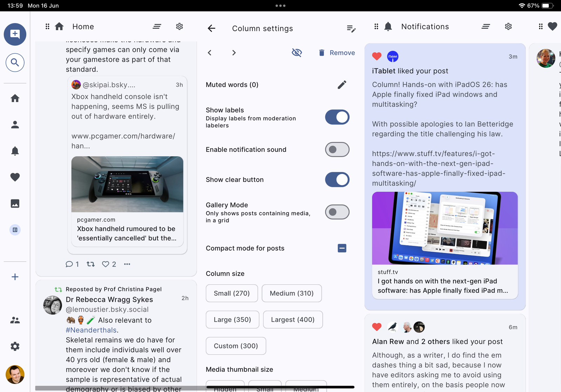Open app settings gear in sidebar

click(x=15, y=346)
